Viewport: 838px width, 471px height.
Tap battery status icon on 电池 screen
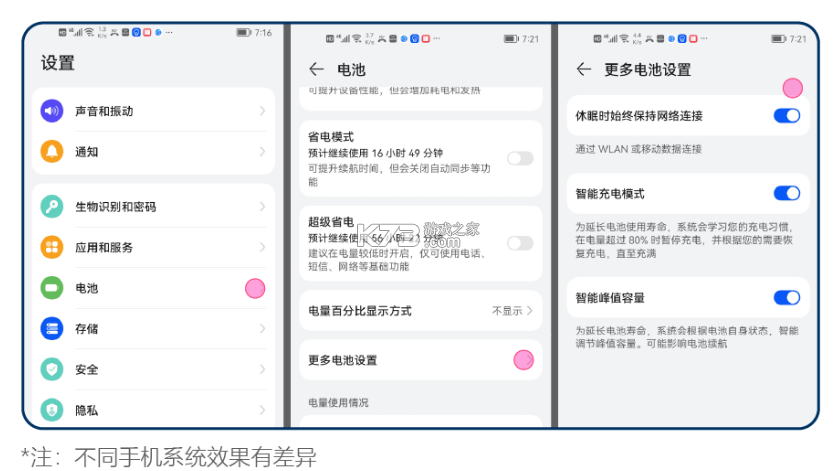click(511, 38)
